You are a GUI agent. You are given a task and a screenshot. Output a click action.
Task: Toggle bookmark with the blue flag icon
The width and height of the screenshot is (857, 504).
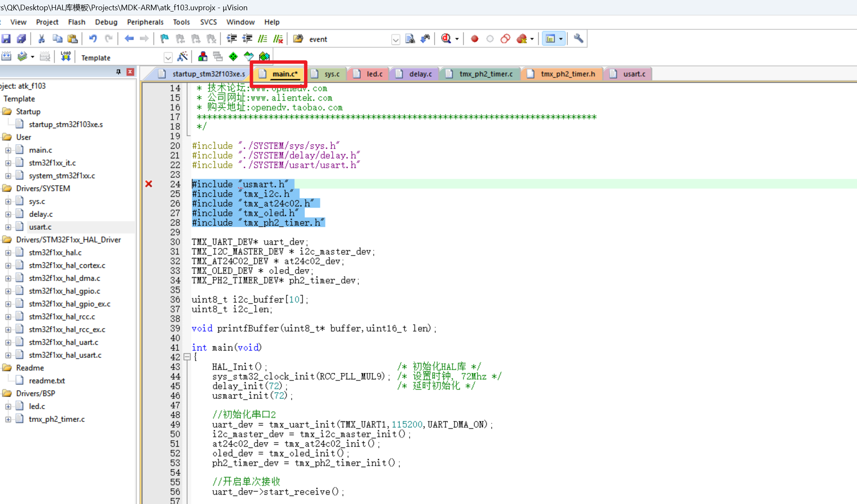click(x=164, y=39)
